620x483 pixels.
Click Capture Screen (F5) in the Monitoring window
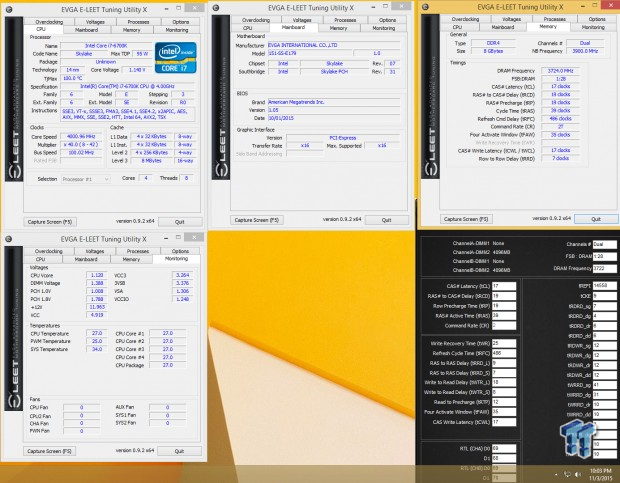(x=49, y=451)
